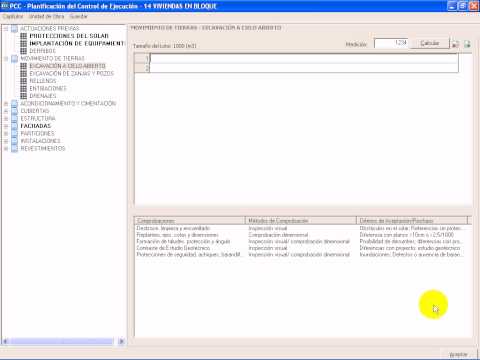Click the folder icon of CUBIERTAS
The width and height of the screenshot is (480, 360).
click(x=14, y=111)
